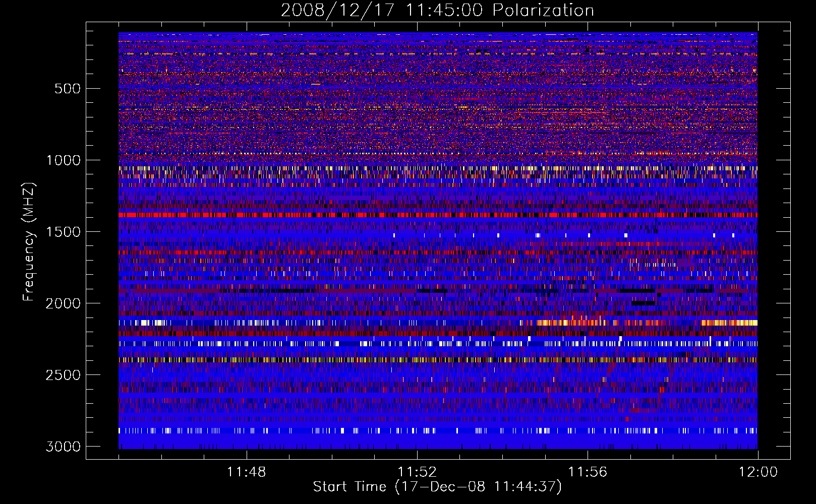Click the 11:52 time tick label
The image size is (816, 504).
pyautogui.click(x=417, y=472)
